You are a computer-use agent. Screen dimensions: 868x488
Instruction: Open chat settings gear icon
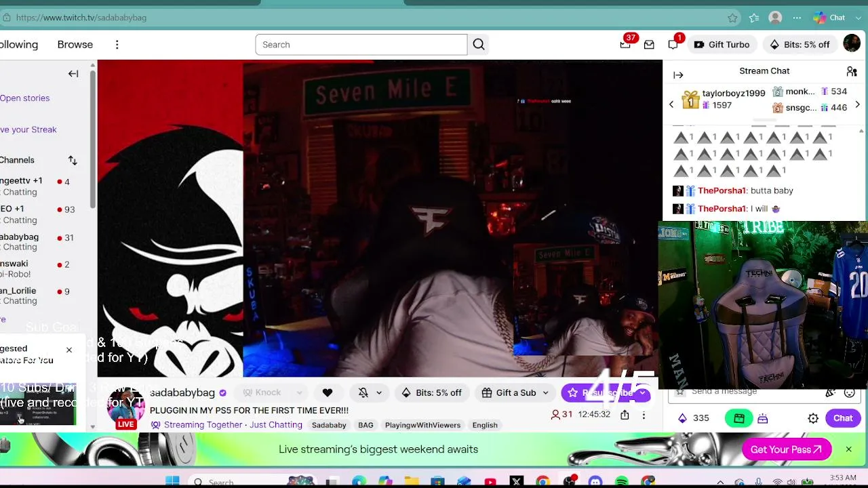(x=813, y=419)
